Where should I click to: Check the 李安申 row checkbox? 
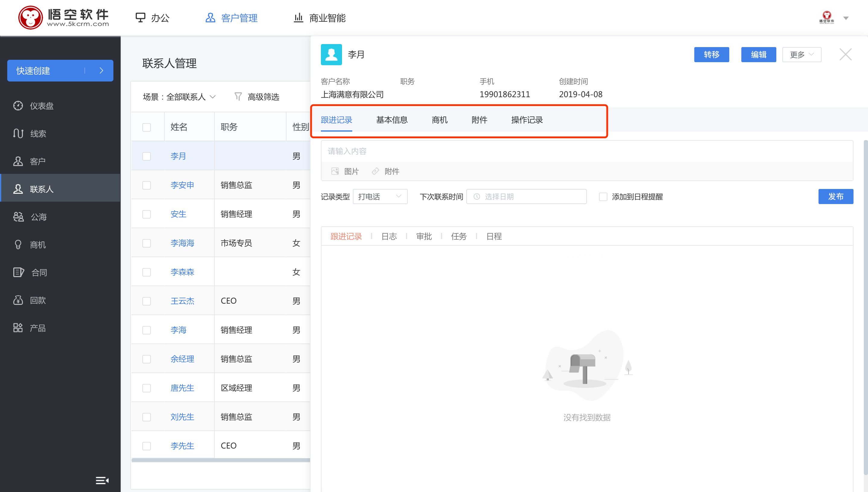147,185
